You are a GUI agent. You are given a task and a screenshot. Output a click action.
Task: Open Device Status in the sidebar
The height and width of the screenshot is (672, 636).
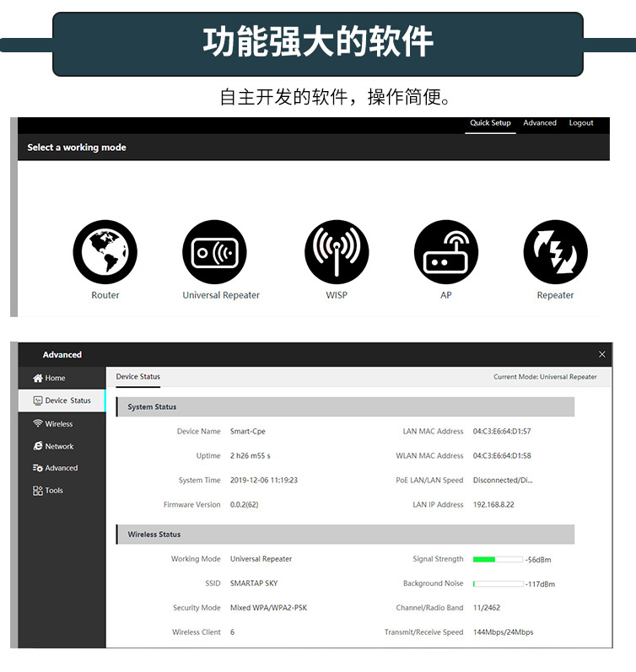(62, 401)
